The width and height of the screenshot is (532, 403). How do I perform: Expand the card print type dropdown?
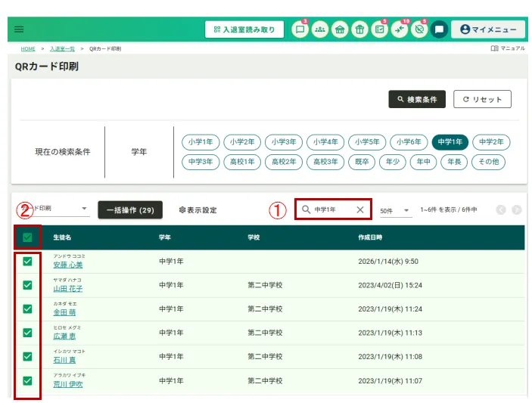tap(84, 209)
